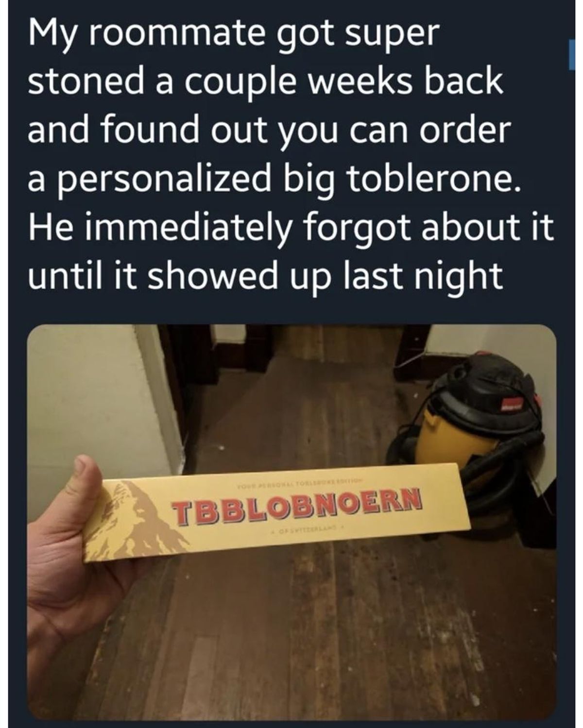Click the white wall on the photo's left
This screenshot has height=728, width=583.
point(97,398)
